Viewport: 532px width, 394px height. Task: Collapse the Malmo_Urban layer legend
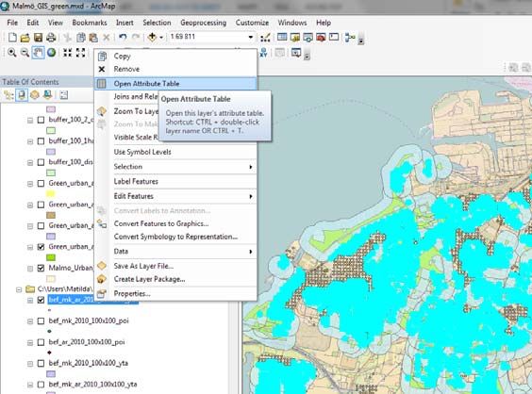(30, 269)
